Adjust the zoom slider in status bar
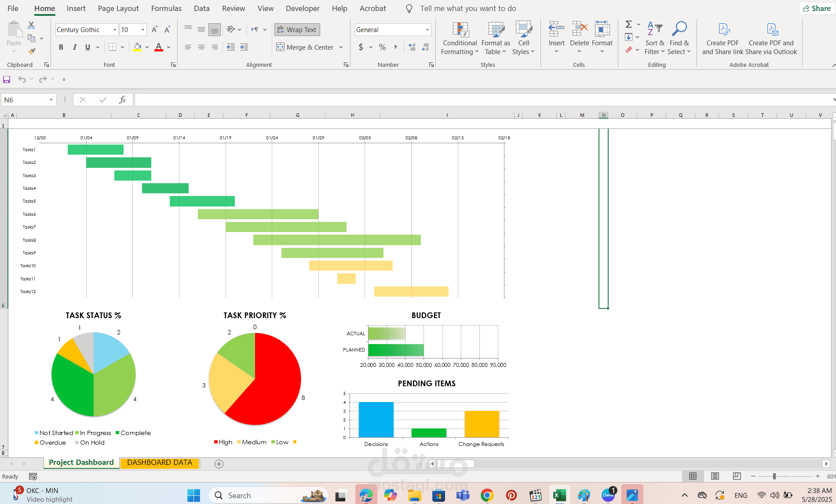The height and width of the screenshot is (504, 836). [774, 476]
